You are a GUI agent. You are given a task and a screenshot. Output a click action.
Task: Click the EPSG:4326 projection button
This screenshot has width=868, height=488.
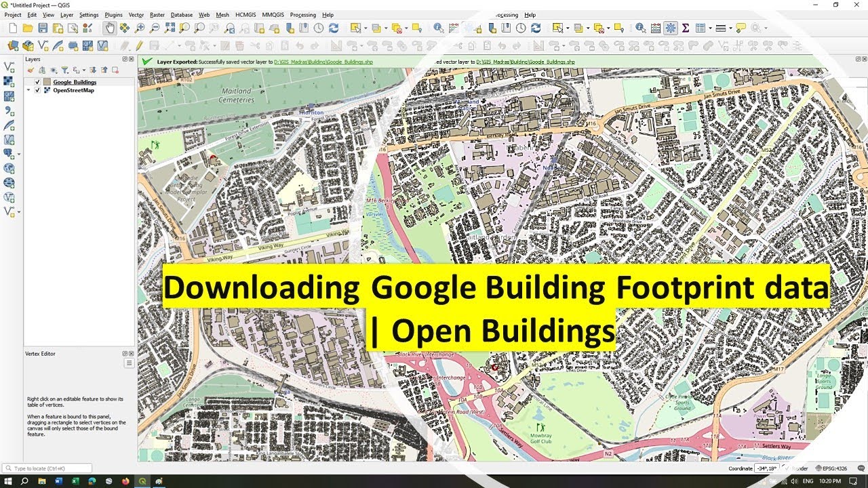coord(831,468)
